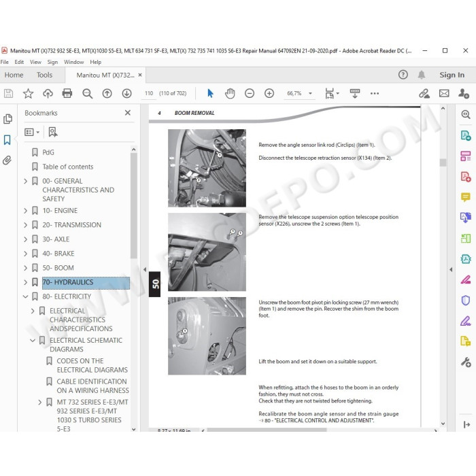The image size is (476, 476).
Task: Open the Sign menu
Action: point(52,62)
